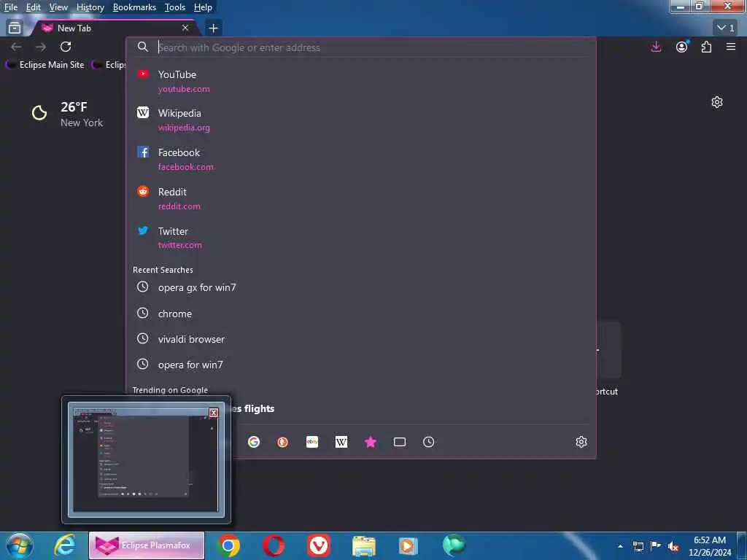Show hidden system tray icons
Viewport: 747px width, 560px height.
(620, 546)
